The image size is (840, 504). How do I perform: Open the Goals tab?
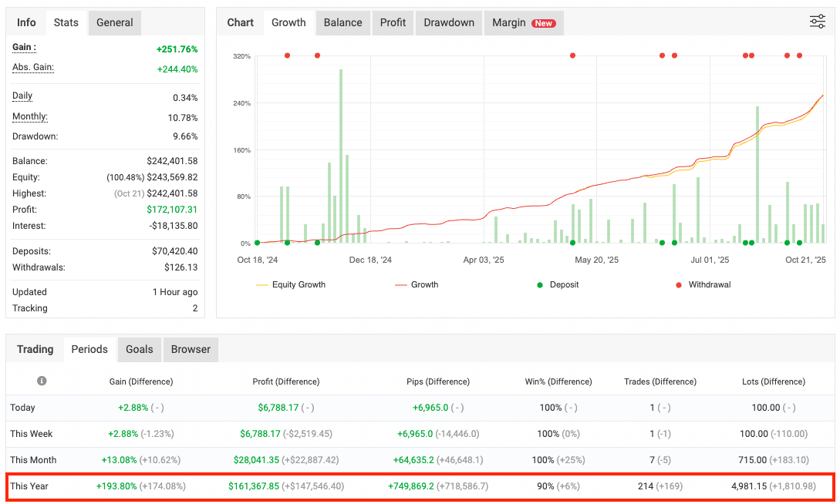[x=140, y=349]
